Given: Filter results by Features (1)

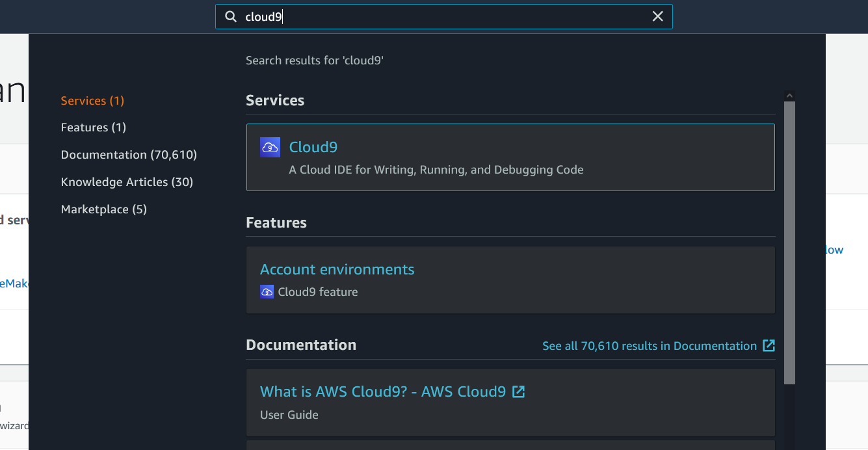Looking at the screenshot, I should pos(94,127).
